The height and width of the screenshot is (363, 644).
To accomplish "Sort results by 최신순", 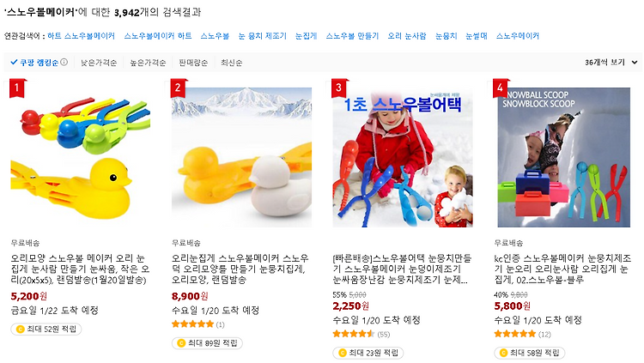I will pyautogui.click(x=231, y=63).
